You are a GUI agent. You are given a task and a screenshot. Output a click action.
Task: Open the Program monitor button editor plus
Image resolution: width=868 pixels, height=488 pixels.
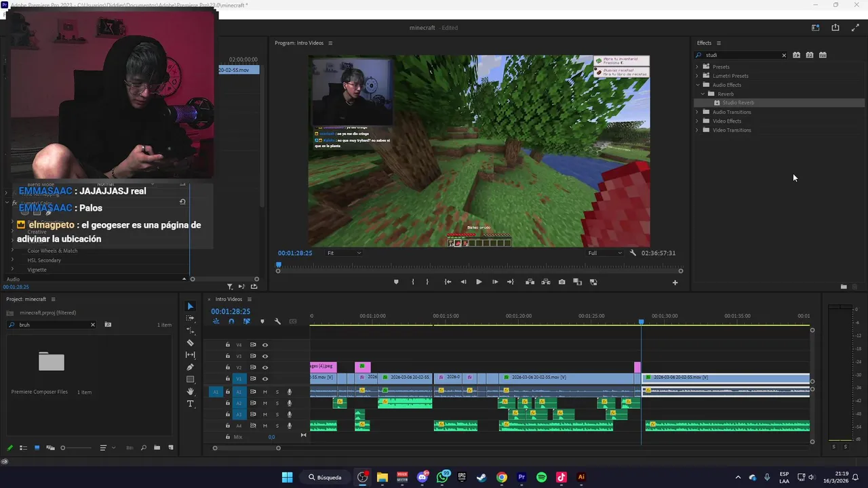pyautogui.click(x=675, y=283)
